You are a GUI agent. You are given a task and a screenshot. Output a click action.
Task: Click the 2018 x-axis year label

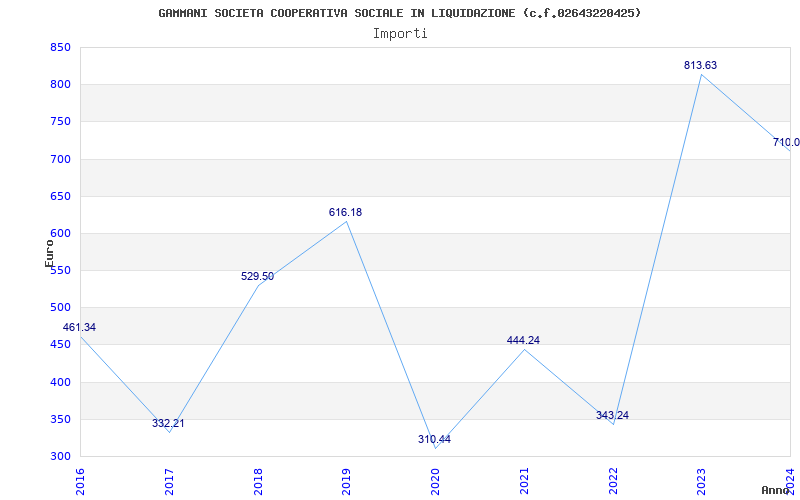click(258, 481)
